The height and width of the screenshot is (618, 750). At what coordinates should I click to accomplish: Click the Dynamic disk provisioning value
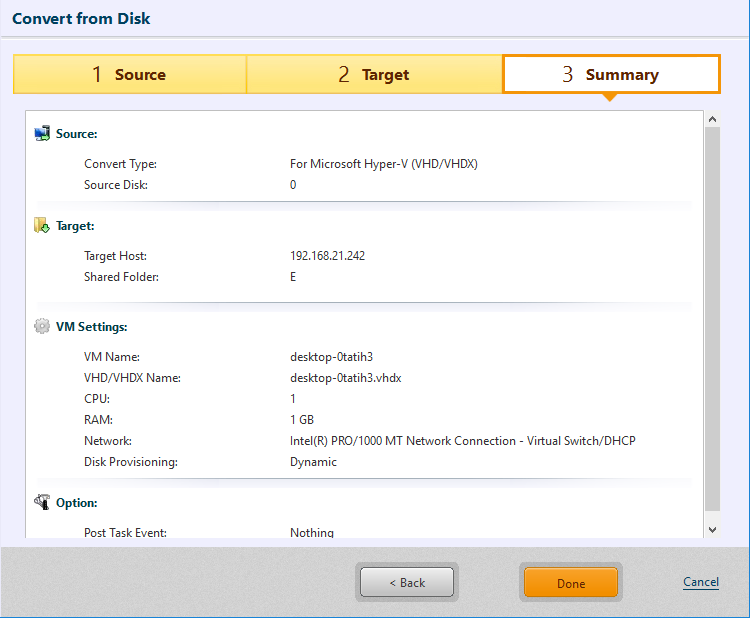coord(313,462)
